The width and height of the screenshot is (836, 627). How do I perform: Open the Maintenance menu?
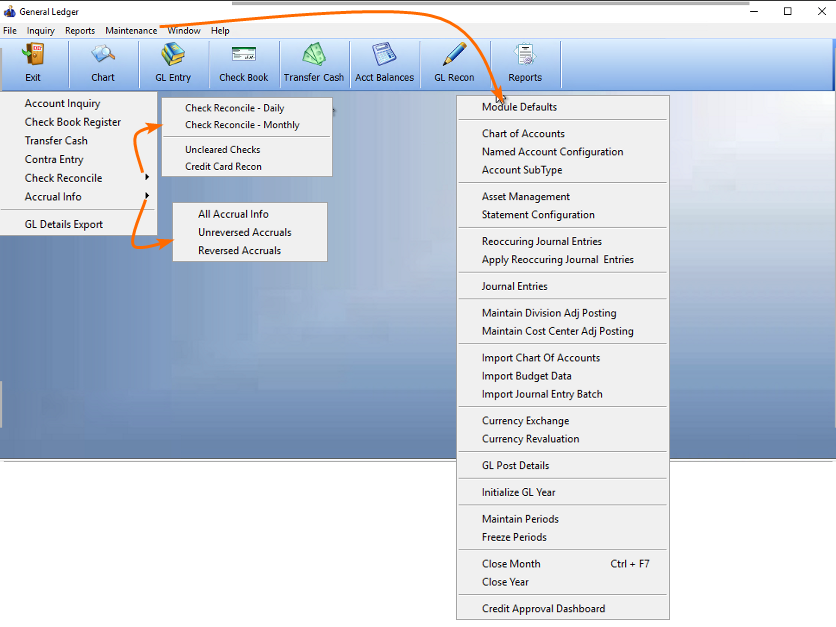pos(131,31)
